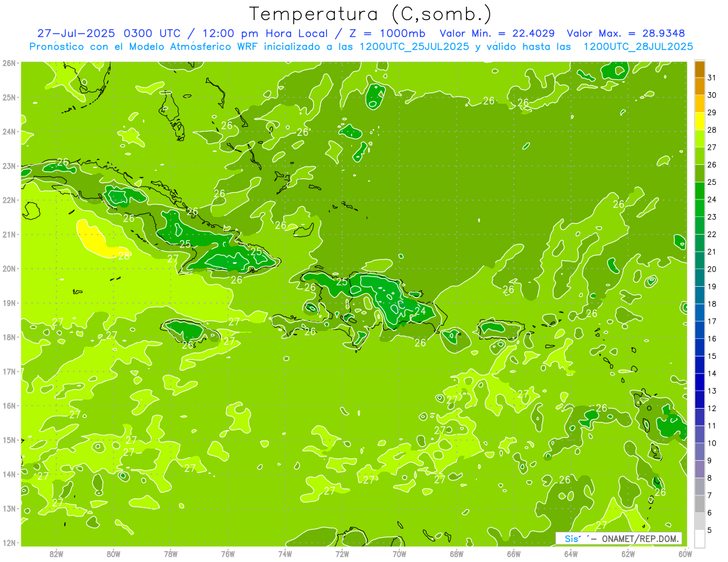This screenshot has height=562, width=728.
Task: Click the longitude label "60W"
Action: 686,554
